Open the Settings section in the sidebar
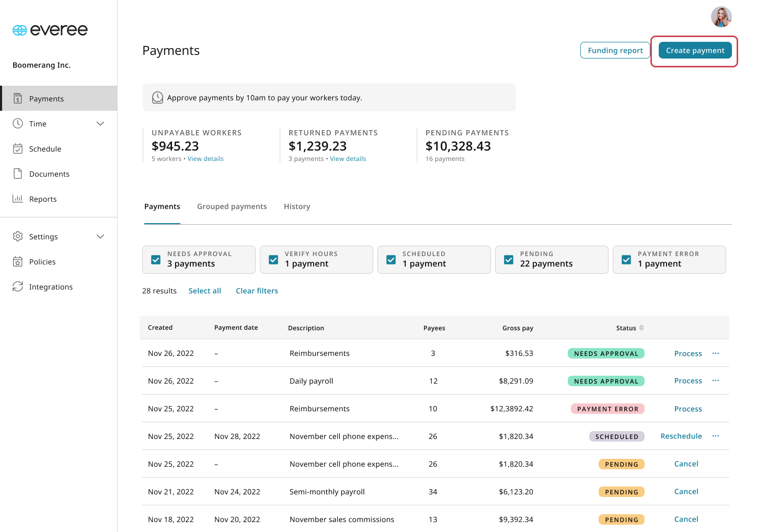This screenshot has height=532, width=757. 43,236
